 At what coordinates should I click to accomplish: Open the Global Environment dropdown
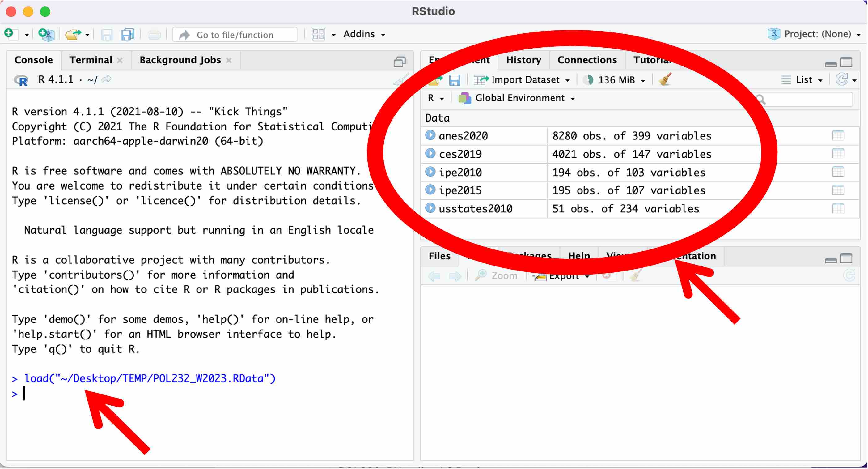pyautogui.click(x=517, y=98)
